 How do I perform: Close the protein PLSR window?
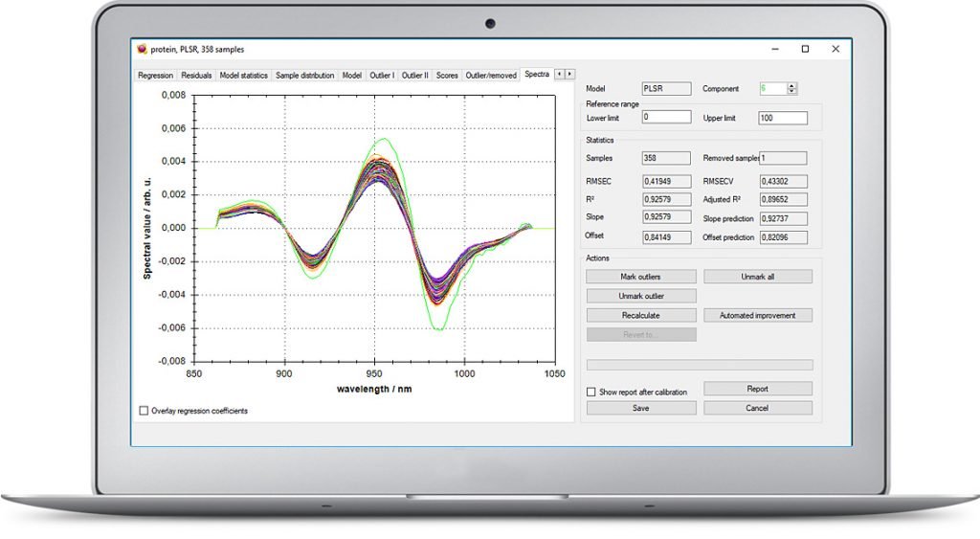point(835,49)
